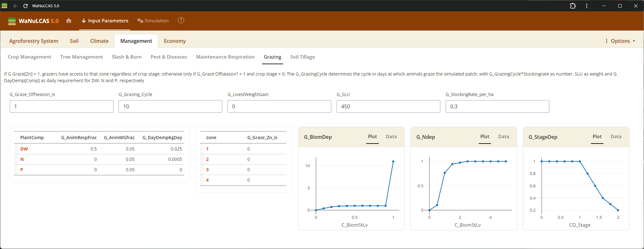Image resolution: width=644 pixels, height=249 pixels.
Task: Click the reload page icon
Action: point(25,6)
